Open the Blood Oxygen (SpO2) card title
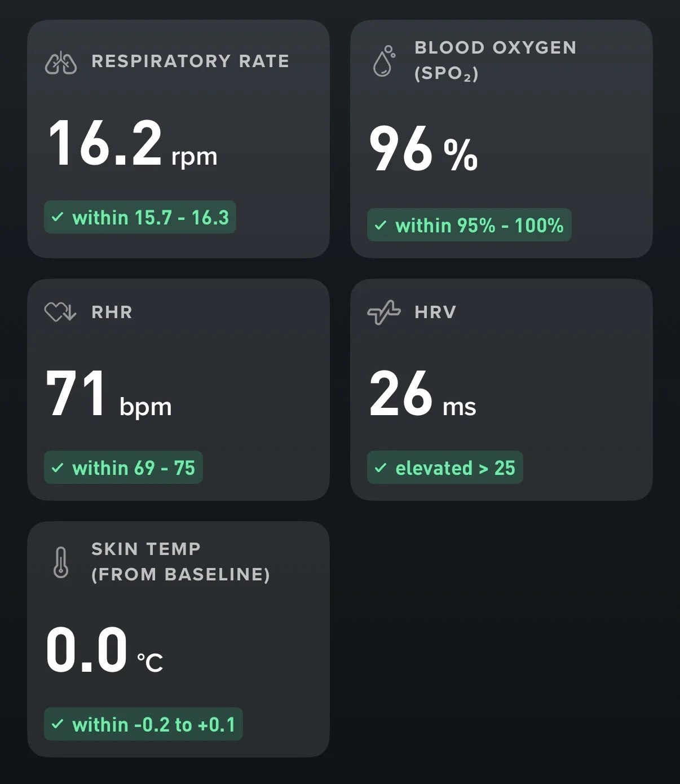 tap(496, 60)
